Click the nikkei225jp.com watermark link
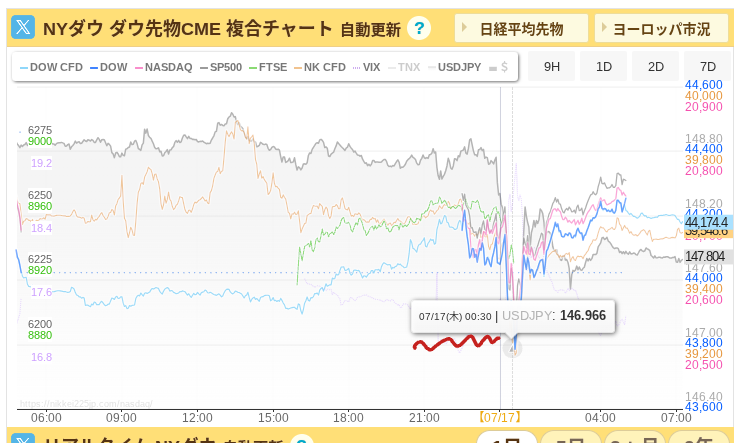 (86, 404)
